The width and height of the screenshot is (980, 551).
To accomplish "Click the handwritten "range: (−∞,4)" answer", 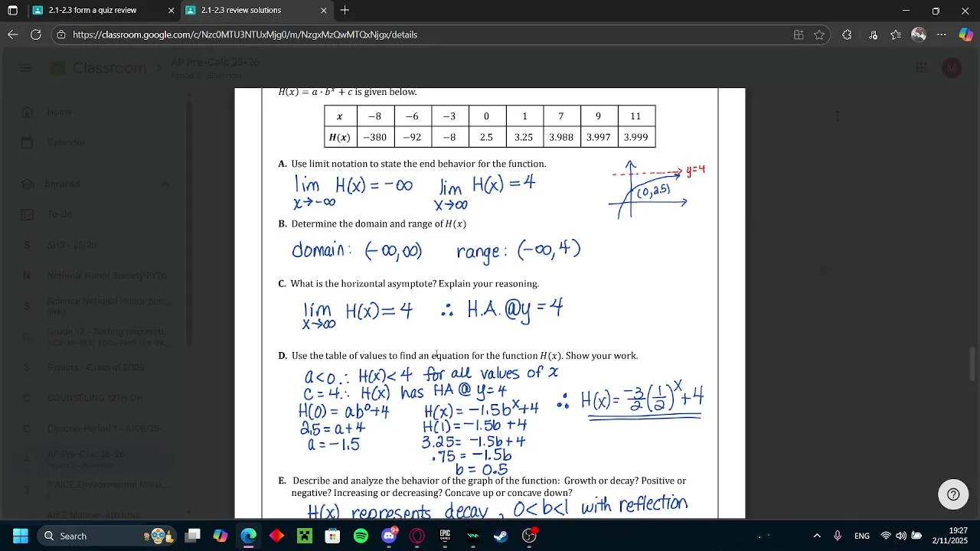I will pyautogui.click(x=518, y=250).
